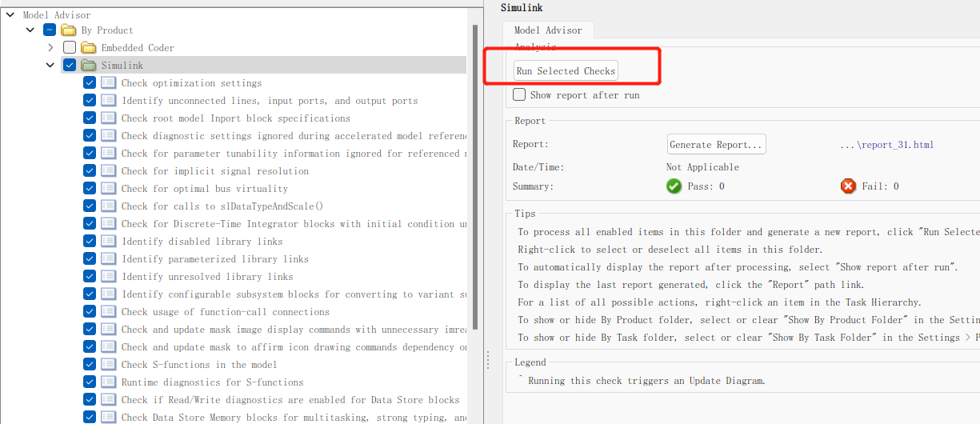Screen dimensions: 980x424
Task: Click the By Product folder icon
Action: pyautogui.click(x=69, y=30)
